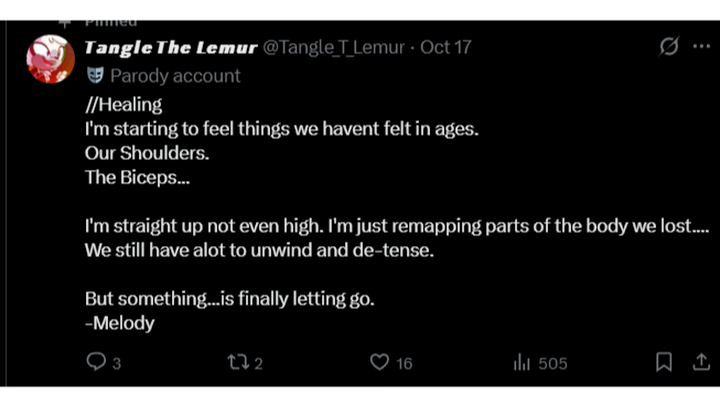Click the reply count 3
This screenshot has height=405, width=720.
[117, 364]
